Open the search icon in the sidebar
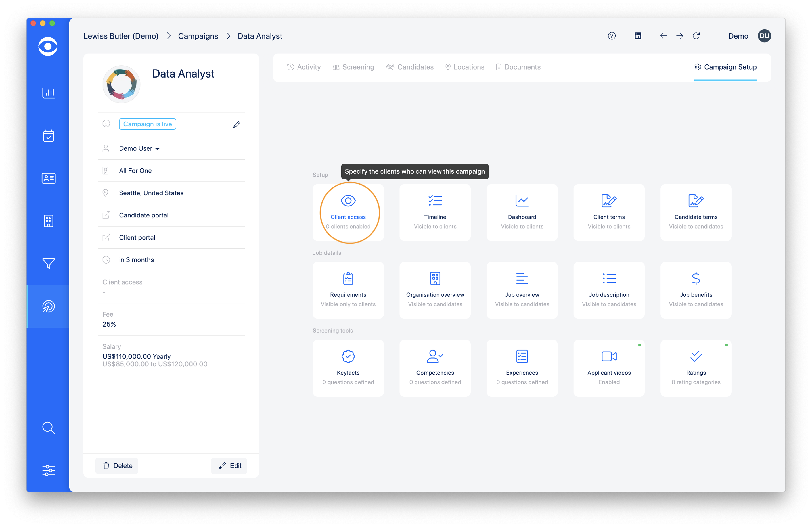Viewport: 812px width, 527px height. click(x=48, y=428)
